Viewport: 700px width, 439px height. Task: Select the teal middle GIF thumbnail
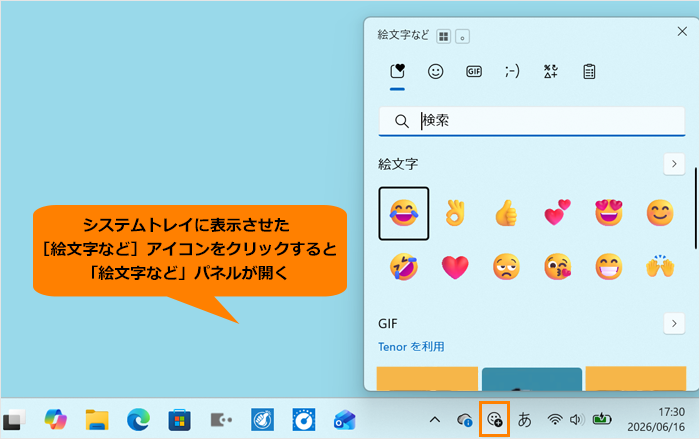(532, 379)
